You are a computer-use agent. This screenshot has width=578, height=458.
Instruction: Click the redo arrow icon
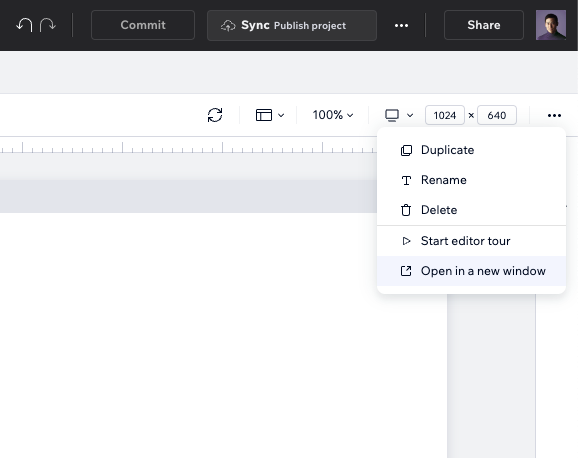pos(48,25)
